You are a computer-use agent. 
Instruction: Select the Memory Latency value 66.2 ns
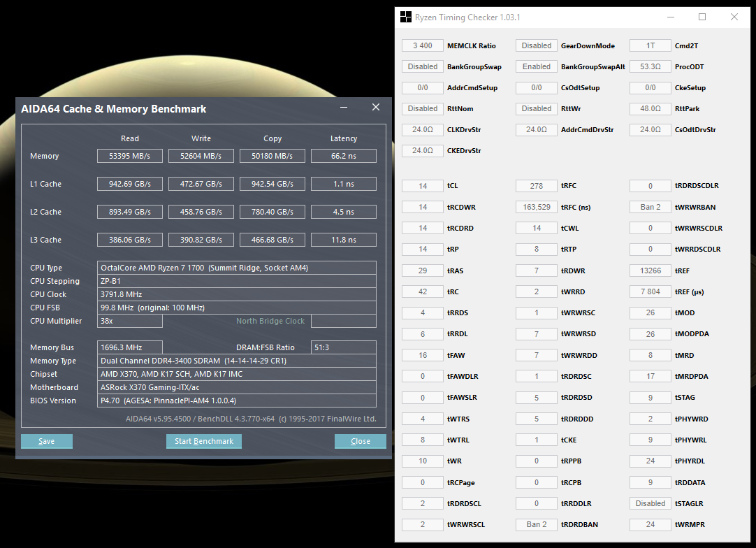pos(344,156)
